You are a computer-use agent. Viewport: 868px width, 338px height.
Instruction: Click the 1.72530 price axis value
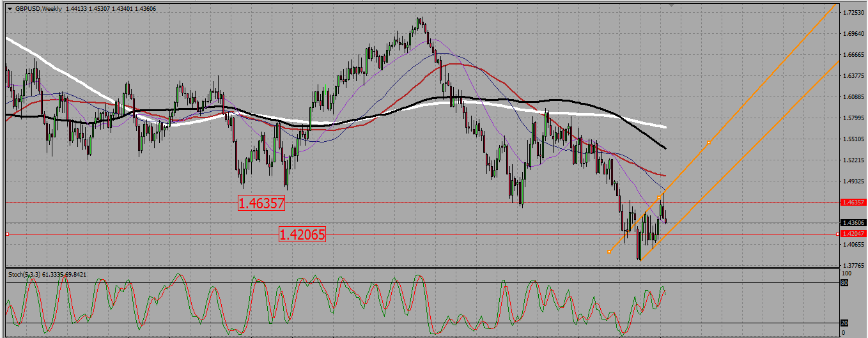(854, 13)
